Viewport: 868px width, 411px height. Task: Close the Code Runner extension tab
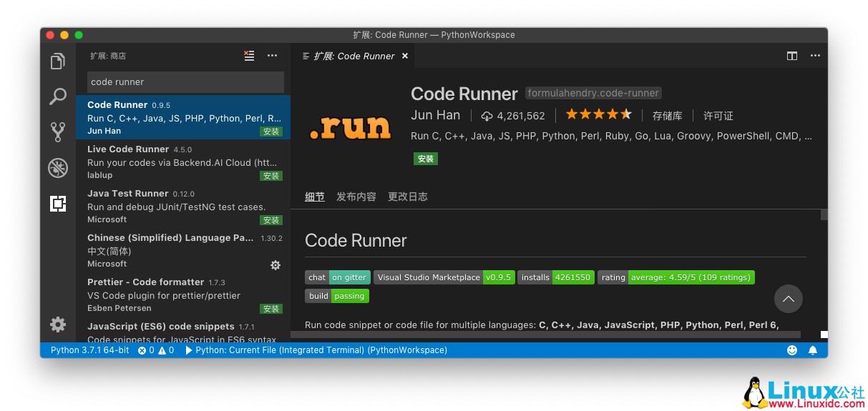(405, 56)
